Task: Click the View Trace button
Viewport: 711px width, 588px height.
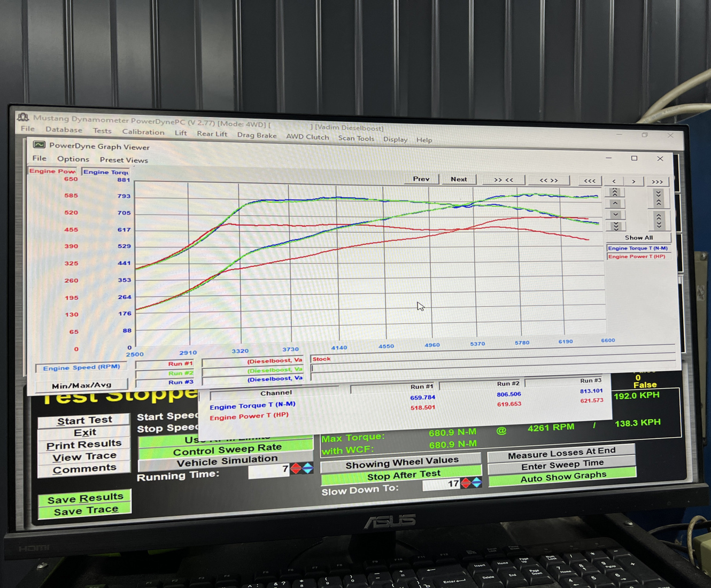Action: tap(84, 457)
